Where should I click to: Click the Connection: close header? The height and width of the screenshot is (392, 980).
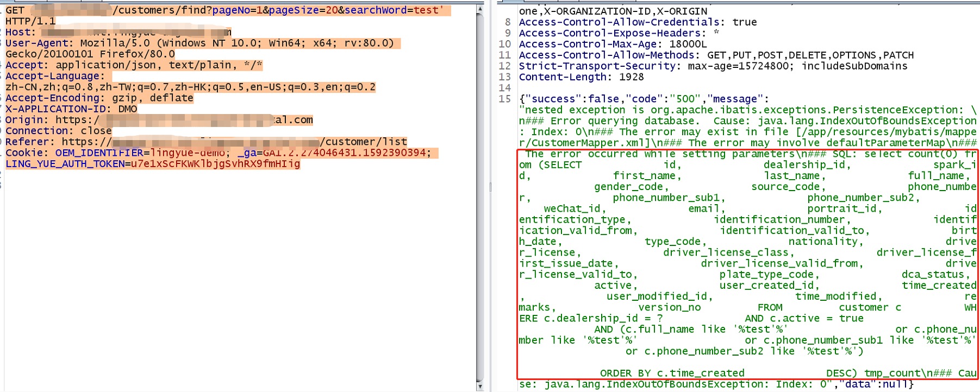tap(59, 131)
